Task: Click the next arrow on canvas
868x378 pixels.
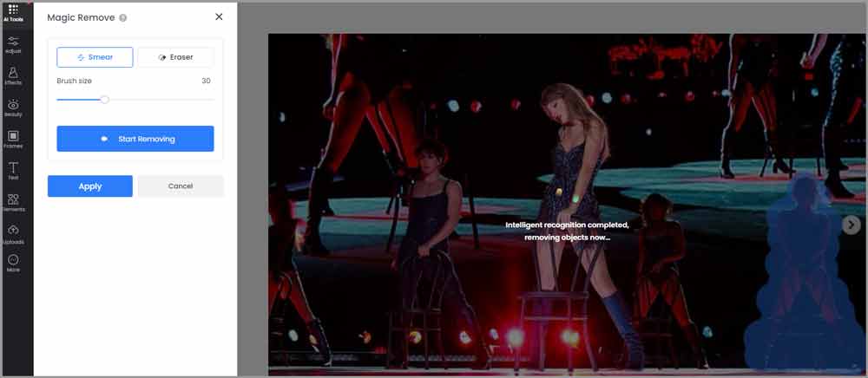Action: [x=851, y=225]
